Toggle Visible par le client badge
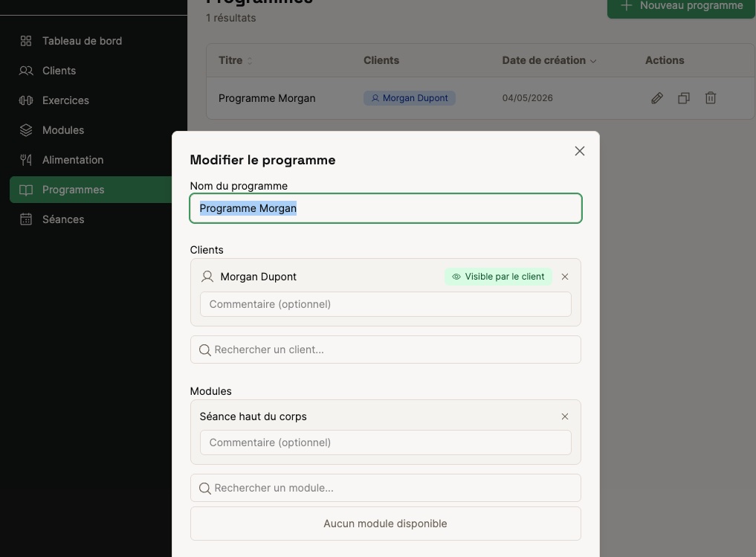Viewport: 756px width, 557px height. pos(498,277)
